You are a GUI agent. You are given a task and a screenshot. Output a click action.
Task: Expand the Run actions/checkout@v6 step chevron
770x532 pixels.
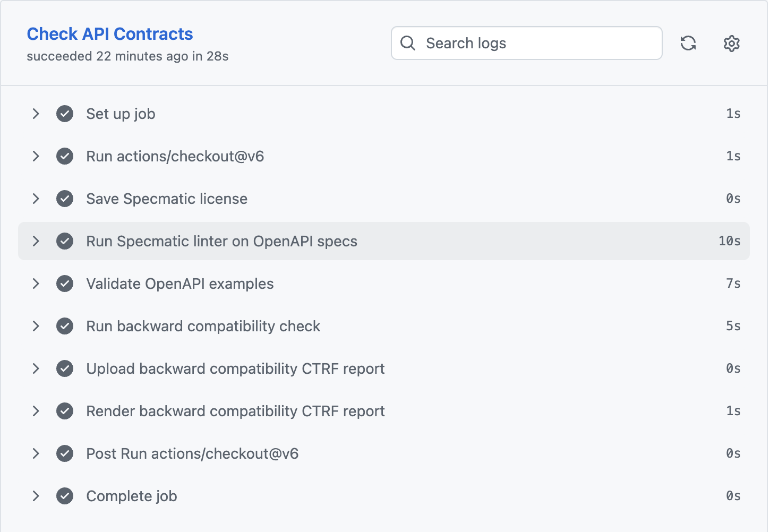(36, 156)
